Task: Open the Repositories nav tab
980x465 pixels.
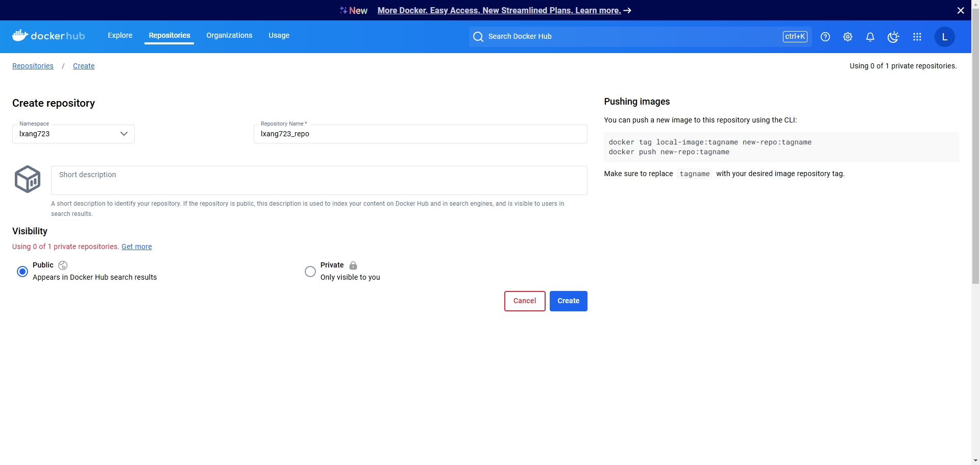Action: point(169,35)
